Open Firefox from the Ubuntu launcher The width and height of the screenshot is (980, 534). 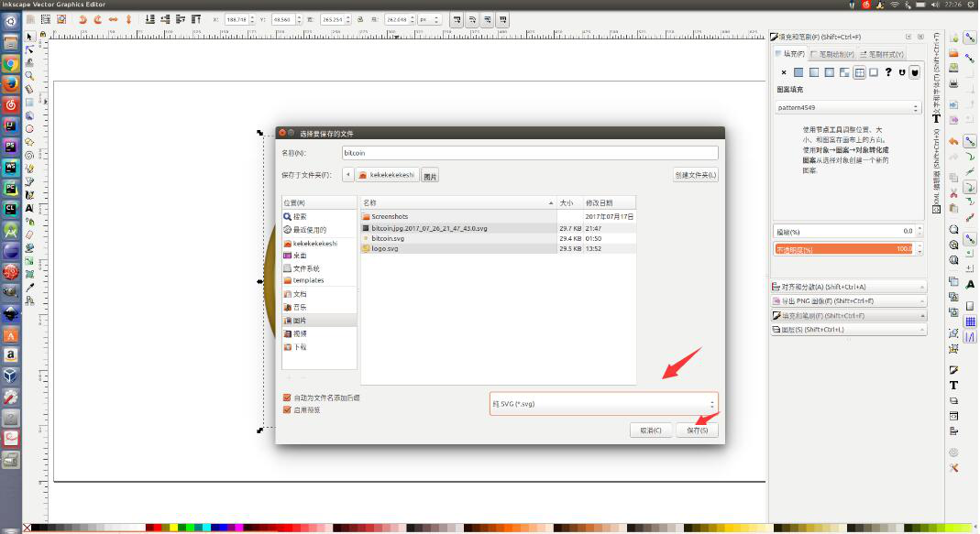[x=10, y=83]
